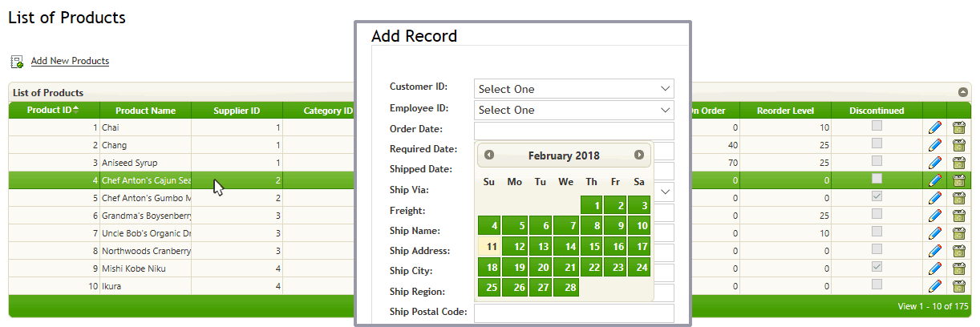The image size is (980, 327).
Task: Go to previous month in calendar
Action: click(x=489, y=155)
